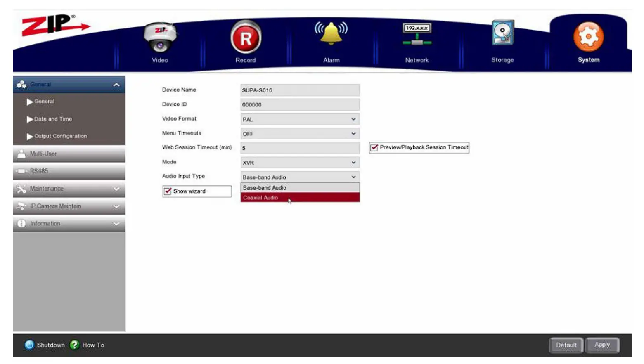Click the 'Device ID' label
644x364 pixels.
pyautogui.click(x=174, y=104)
